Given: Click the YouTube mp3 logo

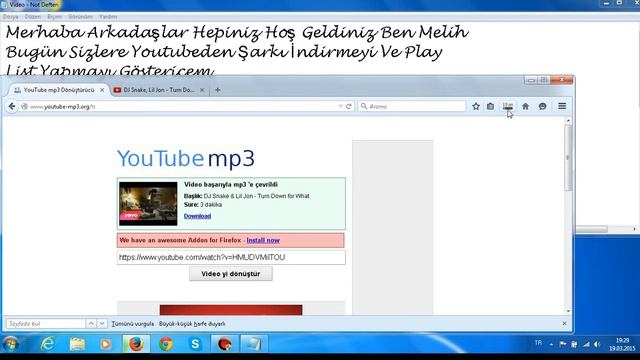Looking at the screenshot, I should click(186, 158).
